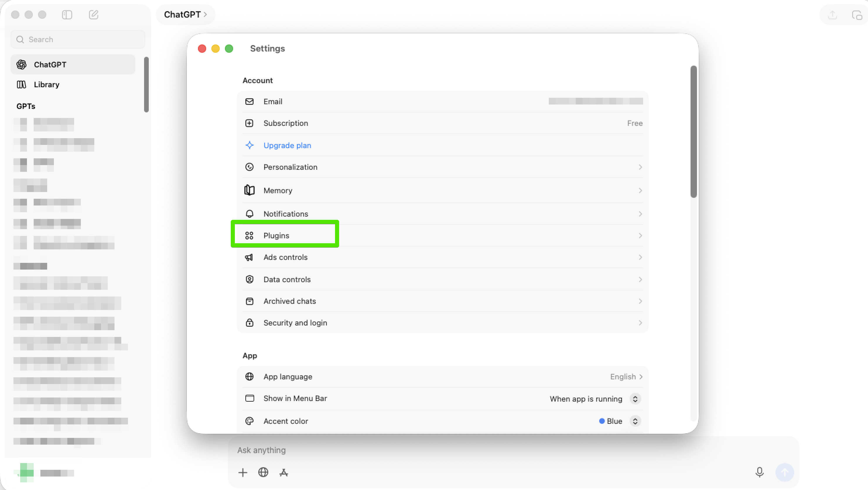868x490 pixels.
Task: Click the microphone dictation icon
Action: point(760,472)
